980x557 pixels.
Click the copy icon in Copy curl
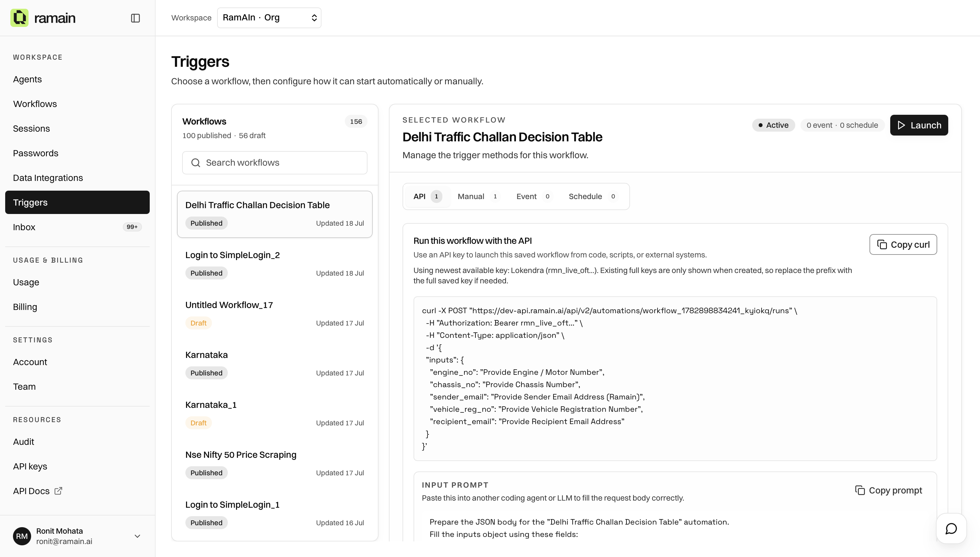pyautogui.click(x=882, y=244)
